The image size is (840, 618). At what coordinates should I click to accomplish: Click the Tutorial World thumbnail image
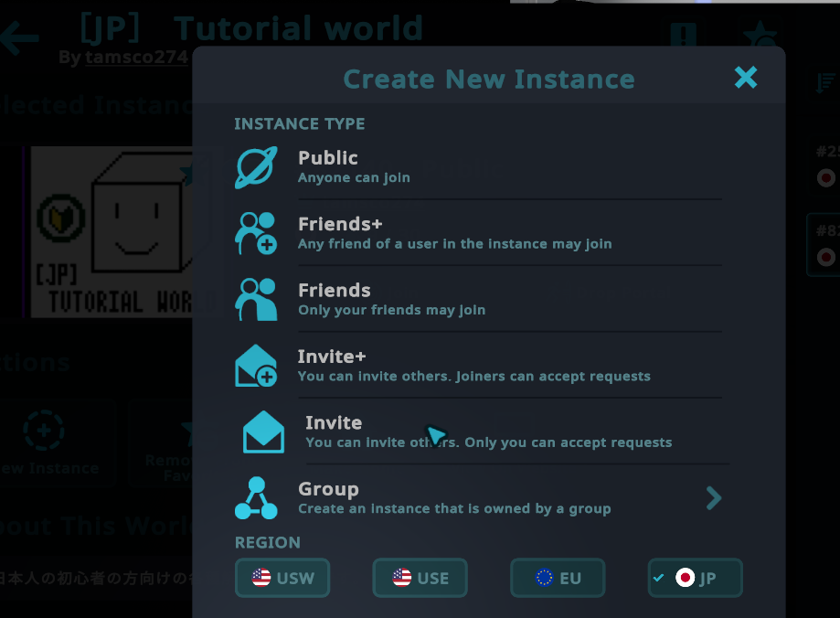tap(112, 231)
